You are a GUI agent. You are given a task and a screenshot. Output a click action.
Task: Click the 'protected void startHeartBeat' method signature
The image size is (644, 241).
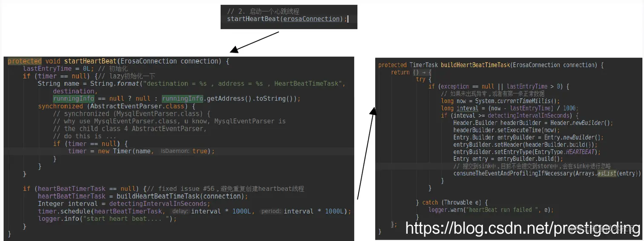[x=118, y=61]
